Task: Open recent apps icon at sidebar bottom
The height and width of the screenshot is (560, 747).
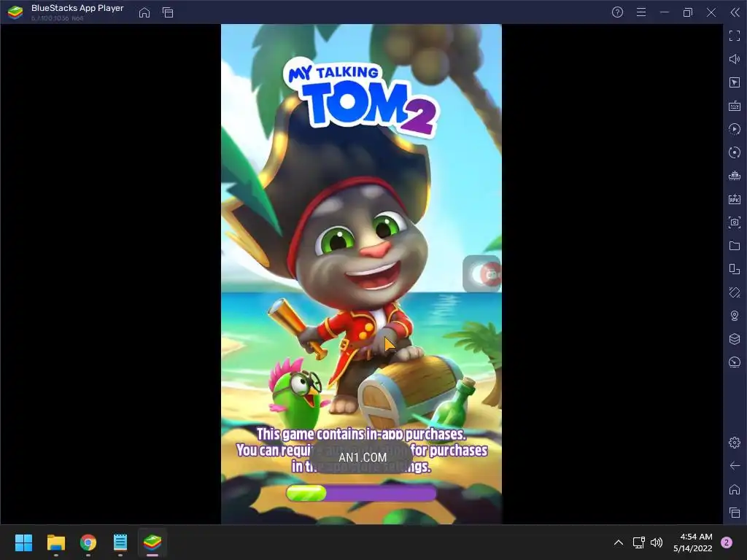Action: [734, 513]
